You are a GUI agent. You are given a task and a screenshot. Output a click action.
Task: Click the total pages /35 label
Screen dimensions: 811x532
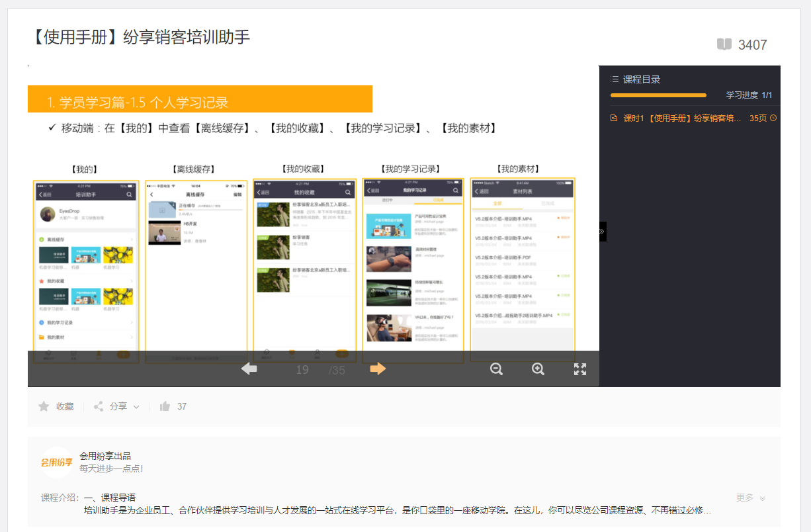tap(337, 371)
